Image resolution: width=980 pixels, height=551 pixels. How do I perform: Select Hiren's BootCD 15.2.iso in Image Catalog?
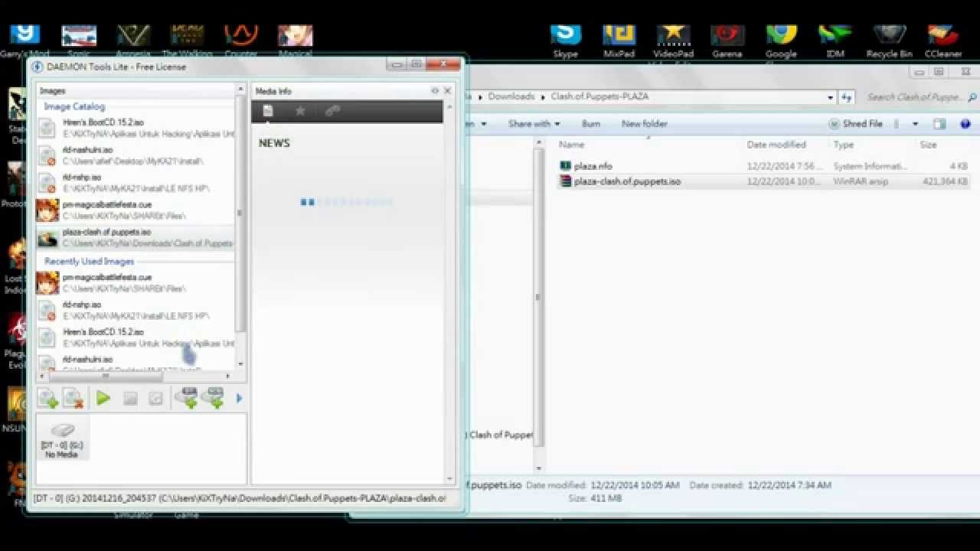(x=136, y=128)
